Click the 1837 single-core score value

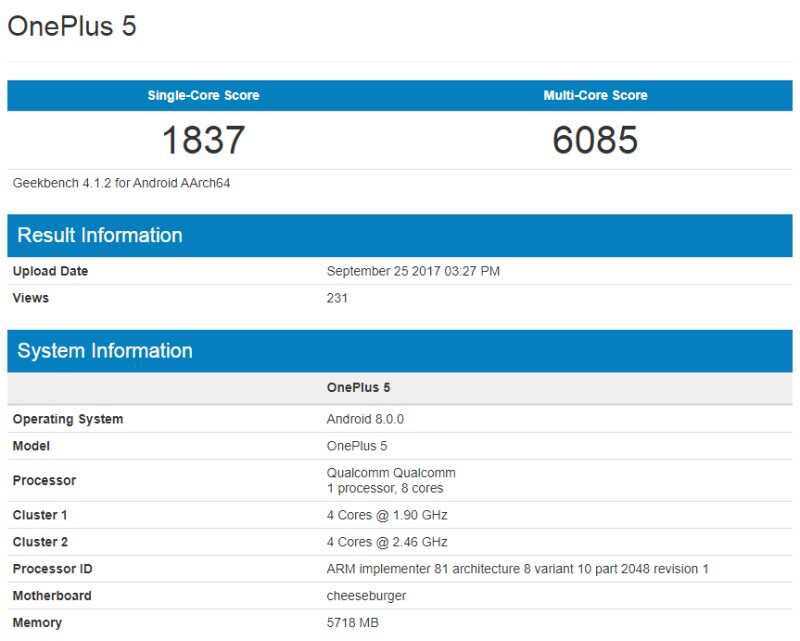click(204, 140)
